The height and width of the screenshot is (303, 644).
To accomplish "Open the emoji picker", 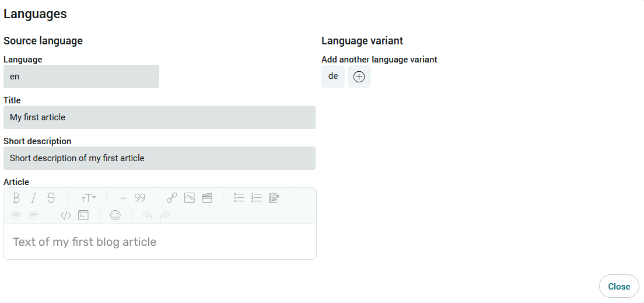I will point(116,215).
